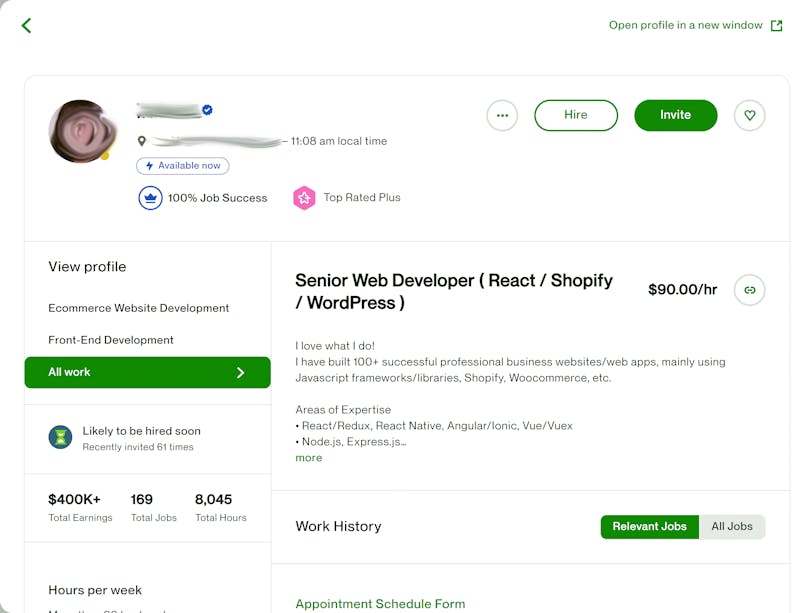Viewport: 800px width, 613px height.
Task: Click the open-in-new-window external icon
Action: [x=777, y=26]
